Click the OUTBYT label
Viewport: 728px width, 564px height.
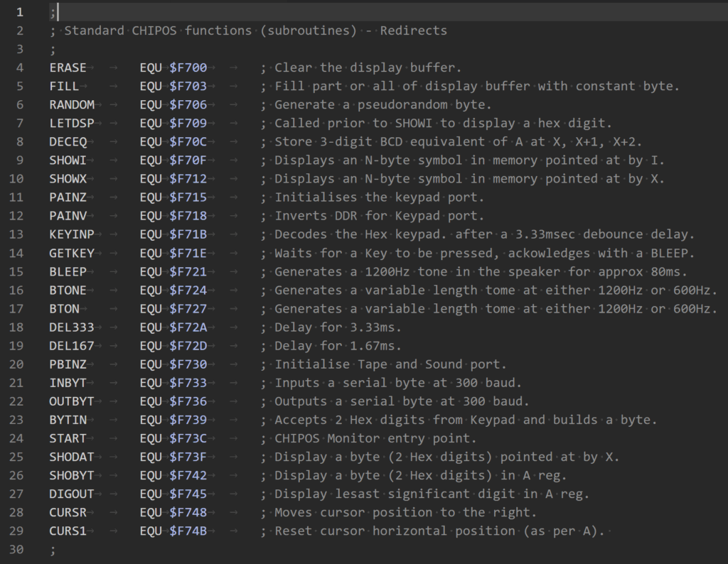point(72,401)
